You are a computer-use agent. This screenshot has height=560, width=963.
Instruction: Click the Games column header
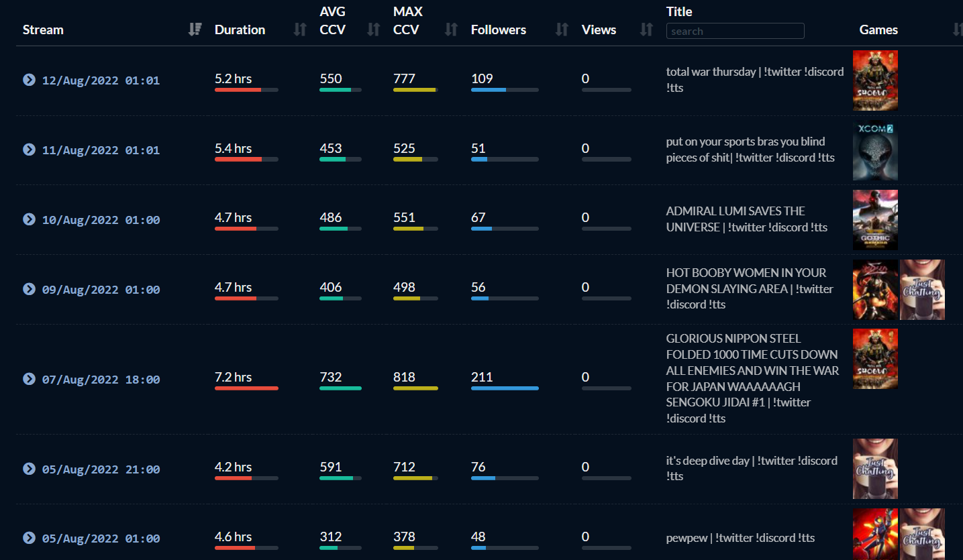878,30
